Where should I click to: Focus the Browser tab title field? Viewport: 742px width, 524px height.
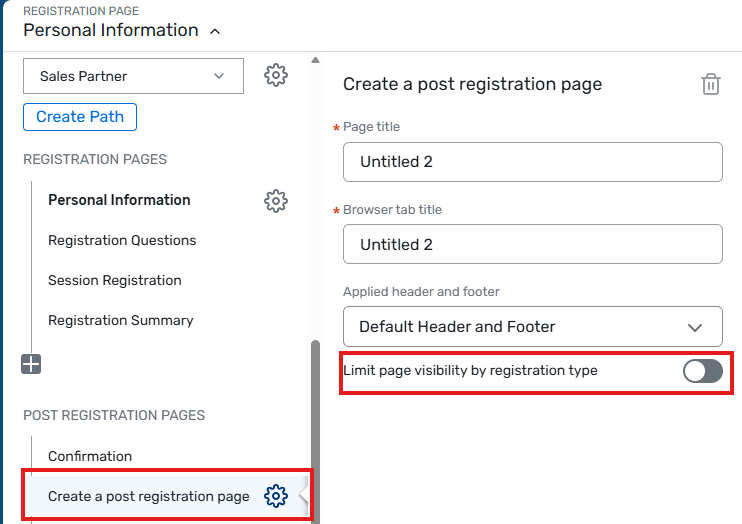(x=532, y=244)
